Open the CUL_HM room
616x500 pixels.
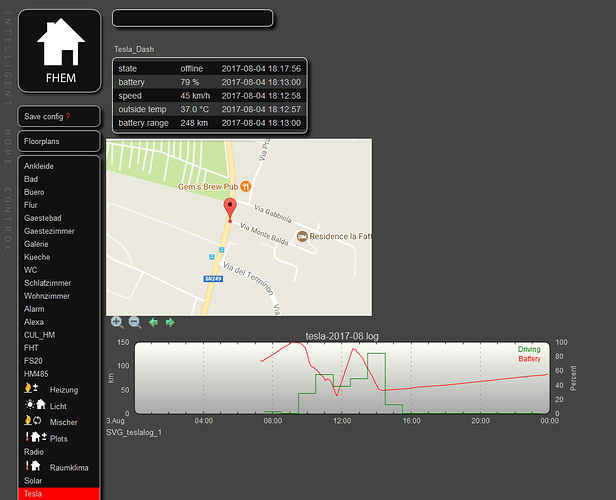click(x=40, y=335)
